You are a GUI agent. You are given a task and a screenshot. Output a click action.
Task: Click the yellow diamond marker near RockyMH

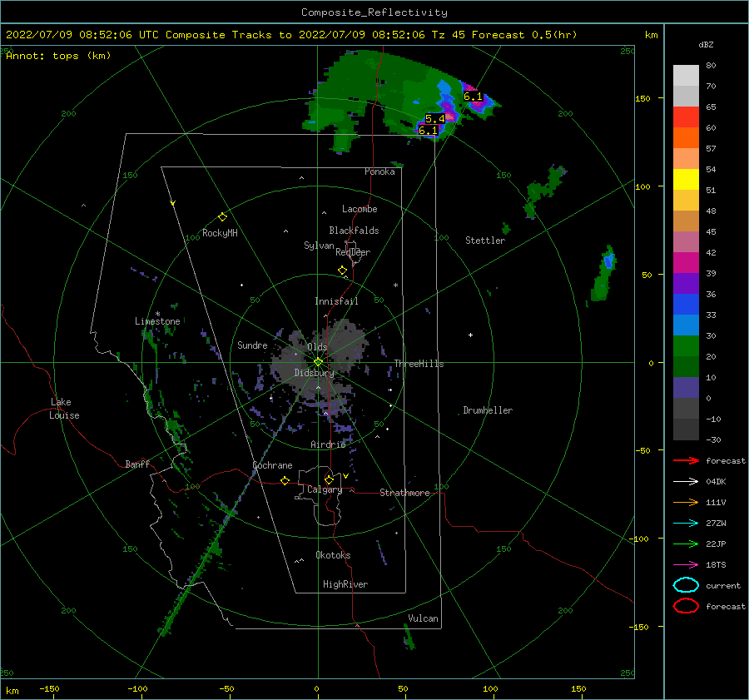point(222,217)
